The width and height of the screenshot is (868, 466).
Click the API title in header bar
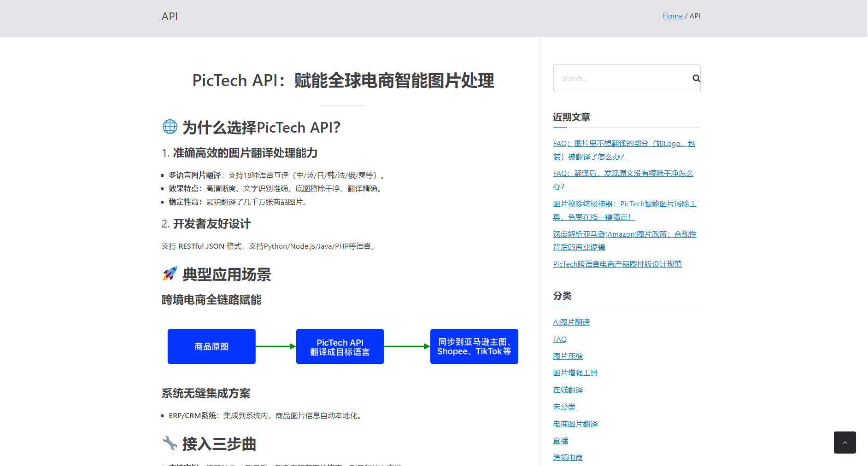pyautogui.click(x=170, y=17)
